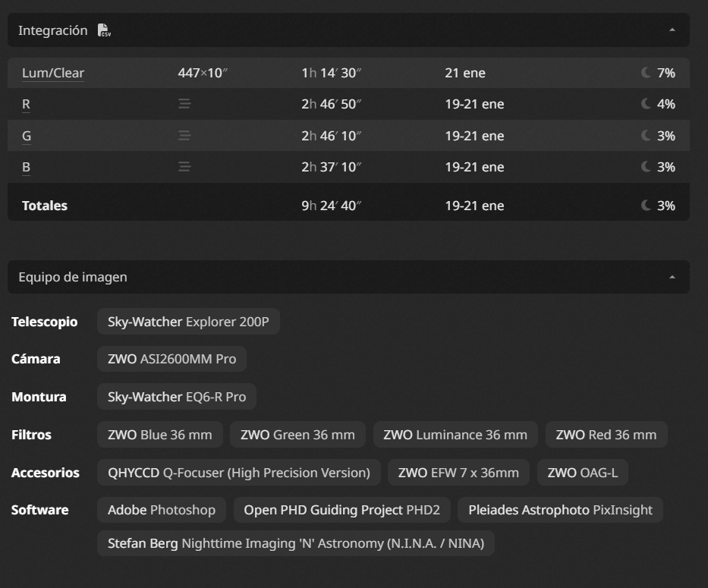Open the Lum/Clear filter link

[53, 73]
